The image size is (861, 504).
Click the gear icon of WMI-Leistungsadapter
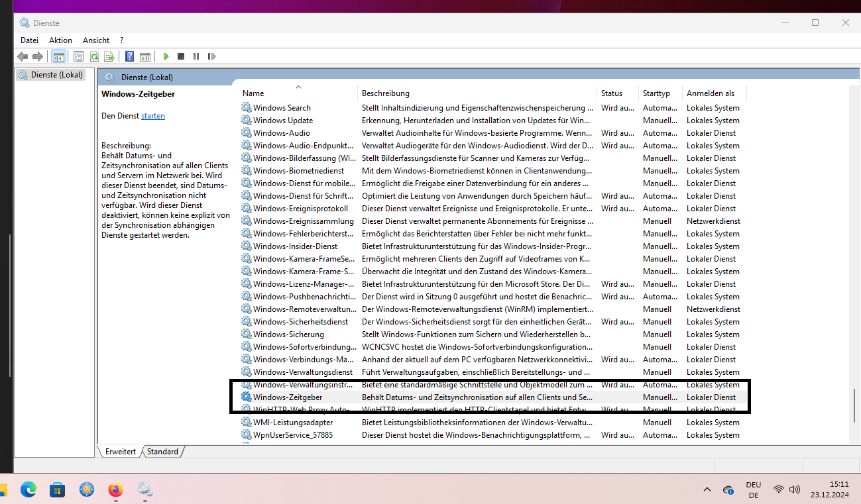[247, 423]
